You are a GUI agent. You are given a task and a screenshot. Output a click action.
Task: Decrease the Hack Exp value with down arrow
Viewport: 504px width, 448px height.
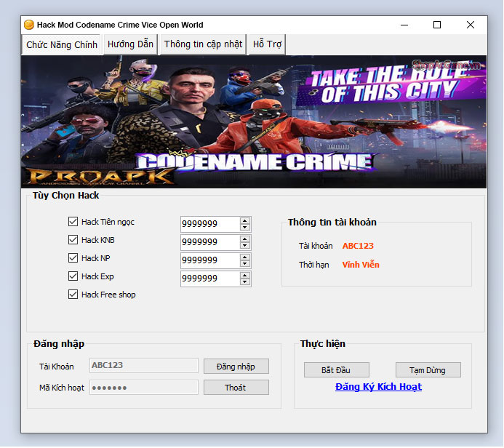point(245,282)
